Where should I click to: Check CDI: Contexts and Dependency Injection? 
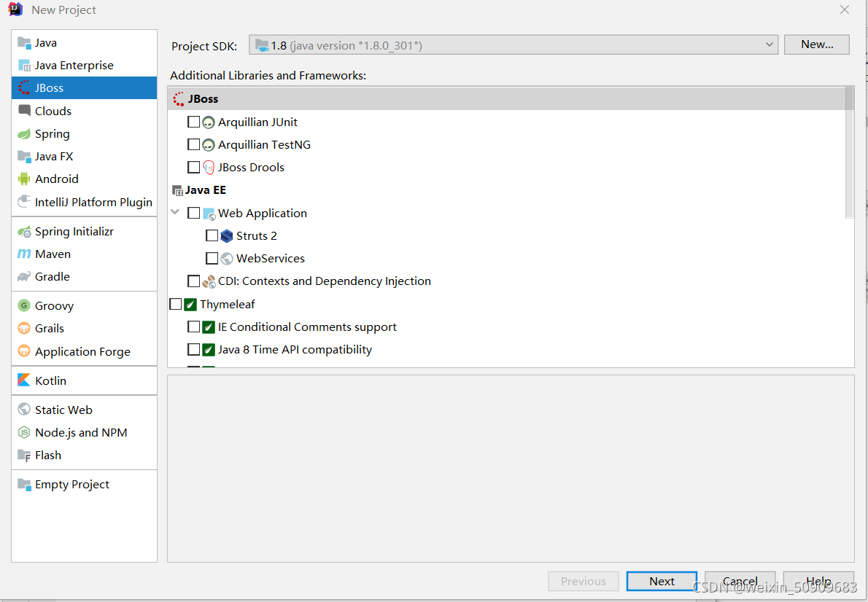click(x=194, y=281)
